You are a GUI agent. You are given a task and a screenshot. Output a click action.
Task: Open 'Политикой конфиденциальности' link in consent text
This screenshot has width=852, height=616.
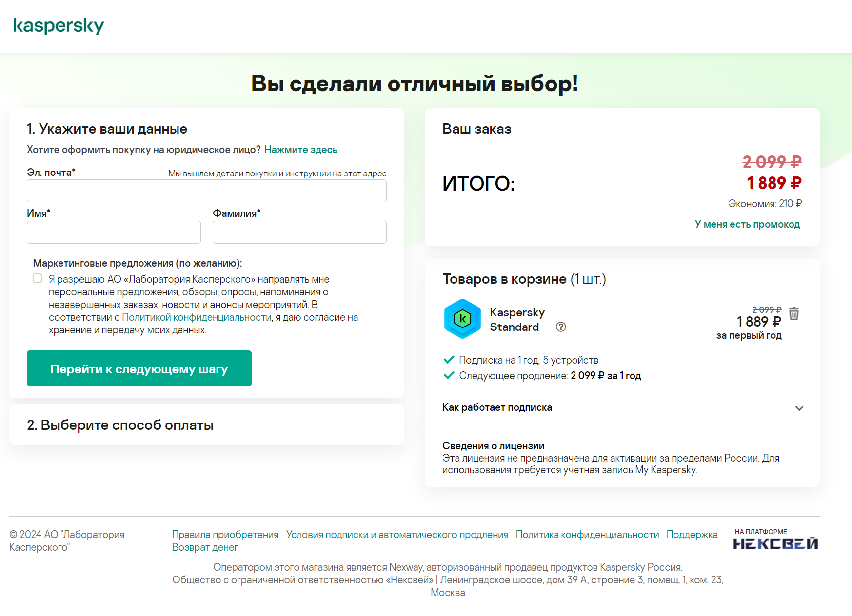click(197, 317)
